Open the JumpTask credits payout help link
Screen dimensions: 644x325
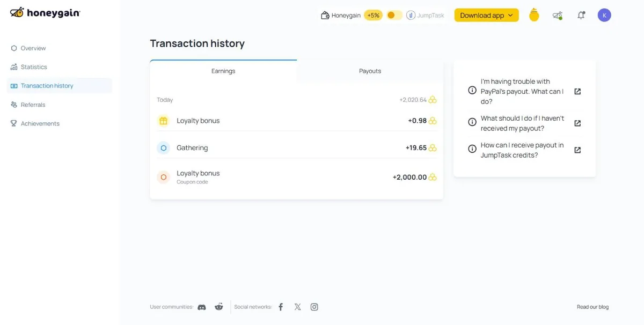pyautogui.click(x=522, y=150)
